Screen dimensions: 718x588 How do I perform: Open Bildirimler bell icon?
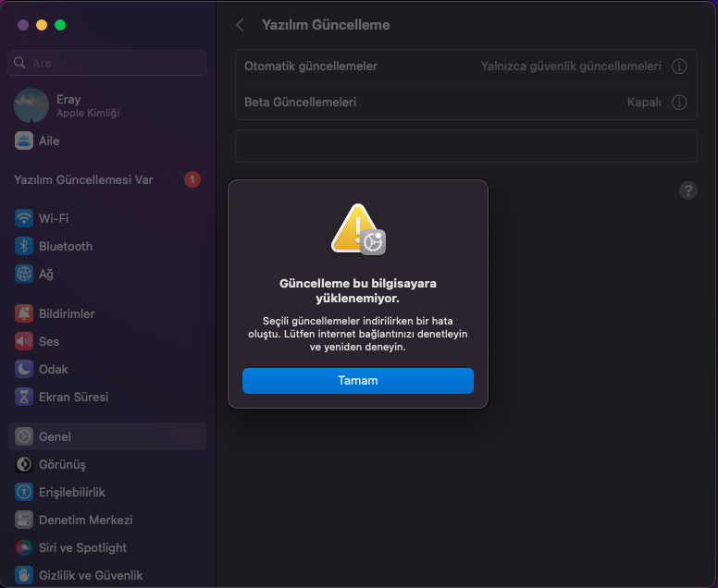click(x=24, y=314)
